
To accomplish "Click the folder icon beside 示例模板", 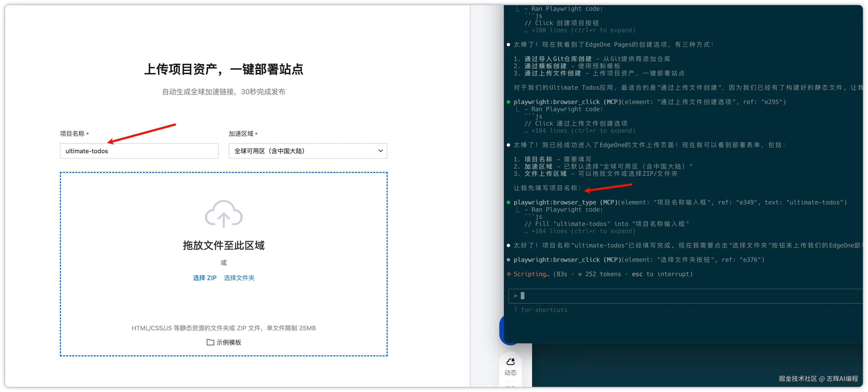I will (210, 342).
